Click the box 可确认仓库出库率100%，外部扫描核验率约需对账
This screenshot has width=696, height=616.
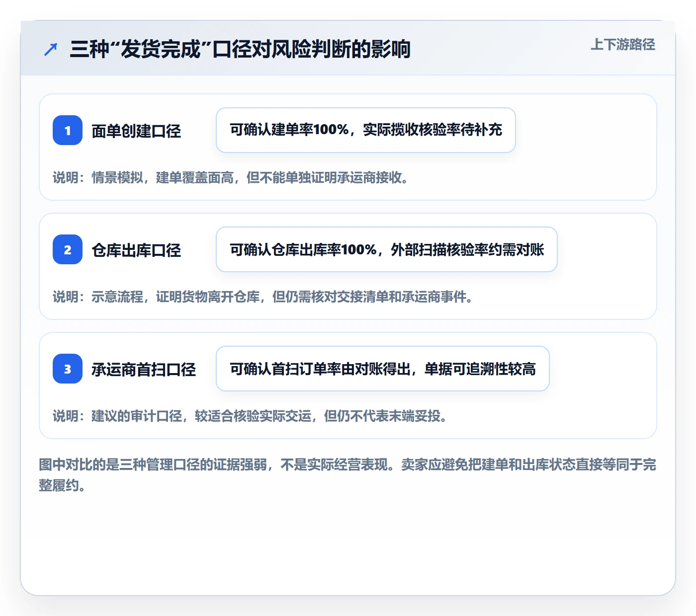387,249
